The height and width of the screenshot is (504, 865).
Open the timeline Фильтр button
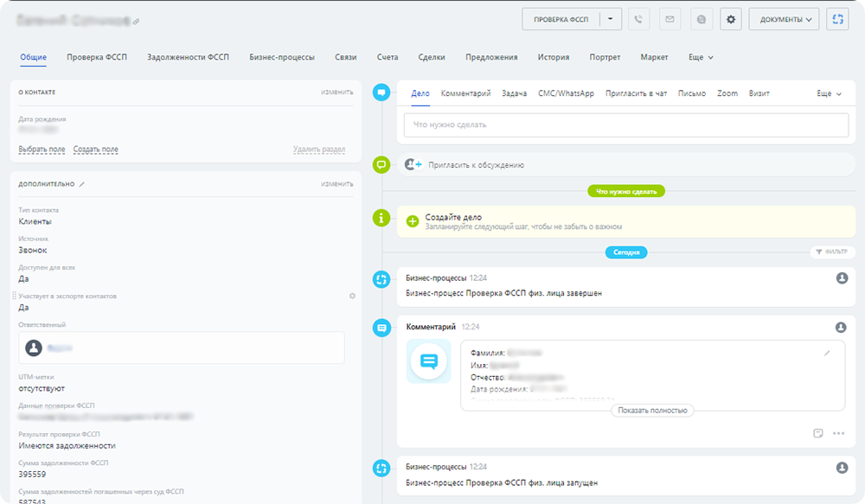[x=830, y=252]
